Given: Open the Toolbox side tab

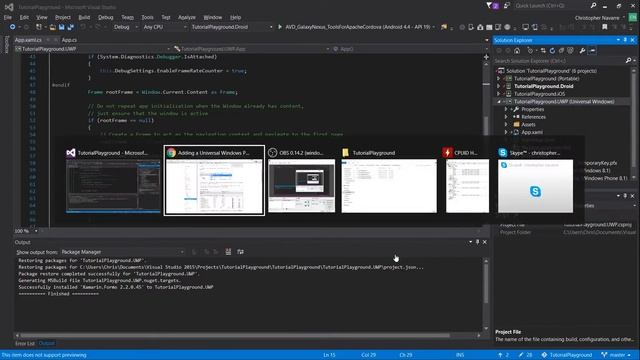Looking at the screenshot, I should [x=6, y=44].
